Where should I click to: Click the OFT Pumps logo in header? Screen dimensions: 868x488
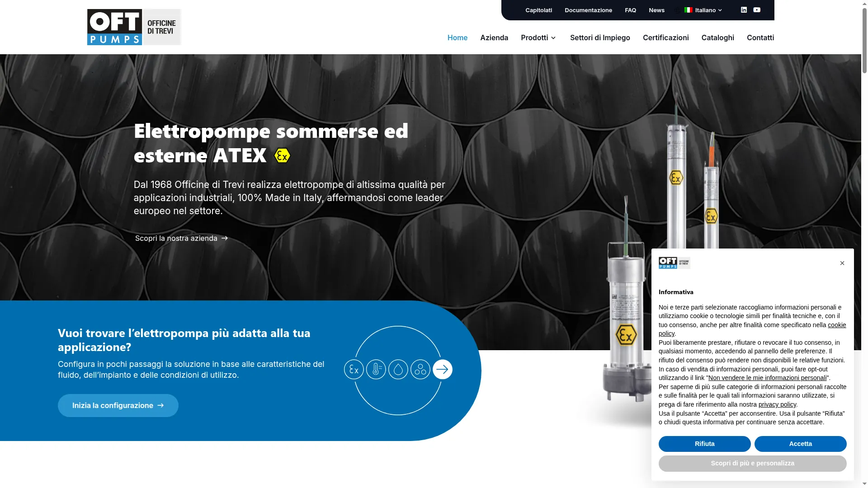134,27
